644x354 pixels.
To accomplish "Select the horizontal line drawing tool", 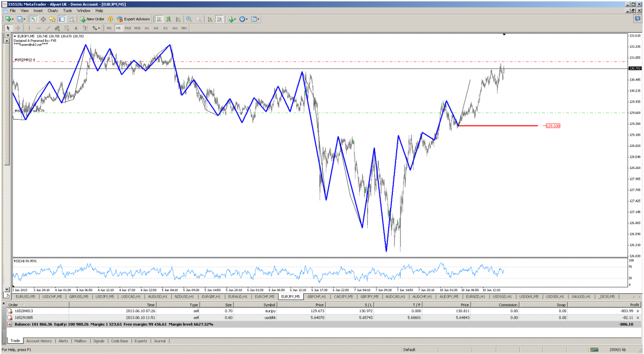I will pyautogui.click(x=39, y=28).
